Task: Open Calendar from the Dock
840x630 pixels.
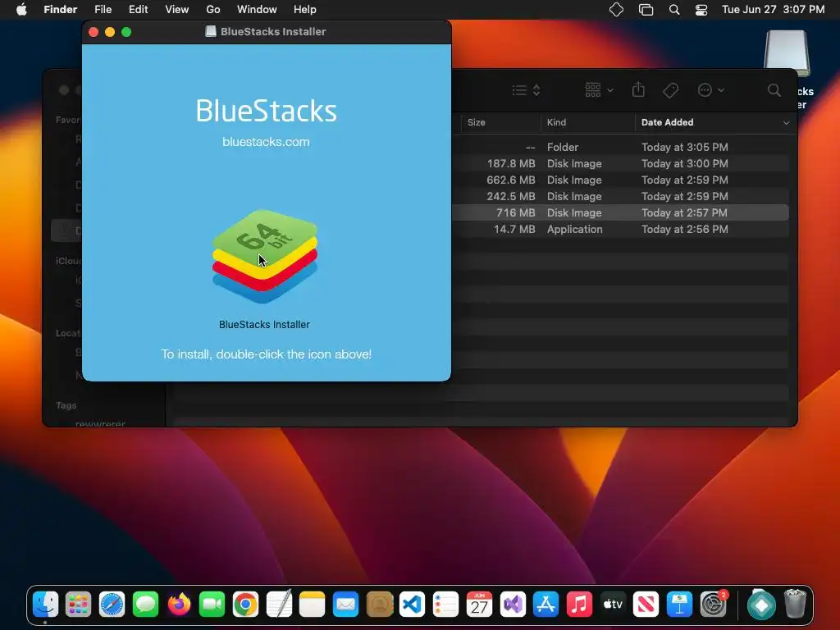Action: 479,605
